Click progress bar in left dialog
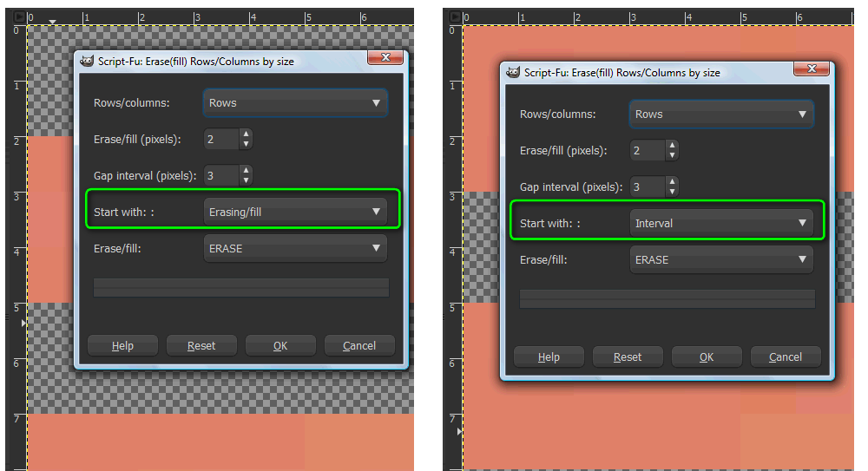868x471 pixels. [x=241, y=288]
